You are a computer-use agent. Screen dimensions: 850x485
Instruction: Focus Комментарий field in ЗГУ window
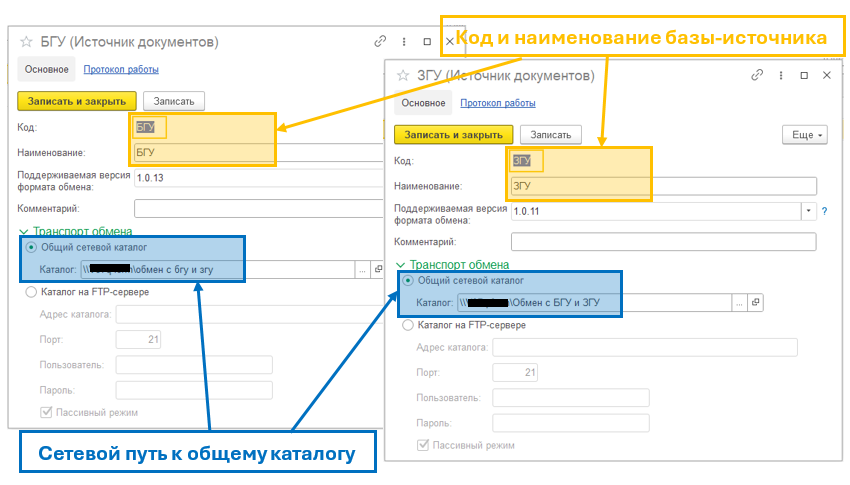pyautogui.click(x=664, y=242)
